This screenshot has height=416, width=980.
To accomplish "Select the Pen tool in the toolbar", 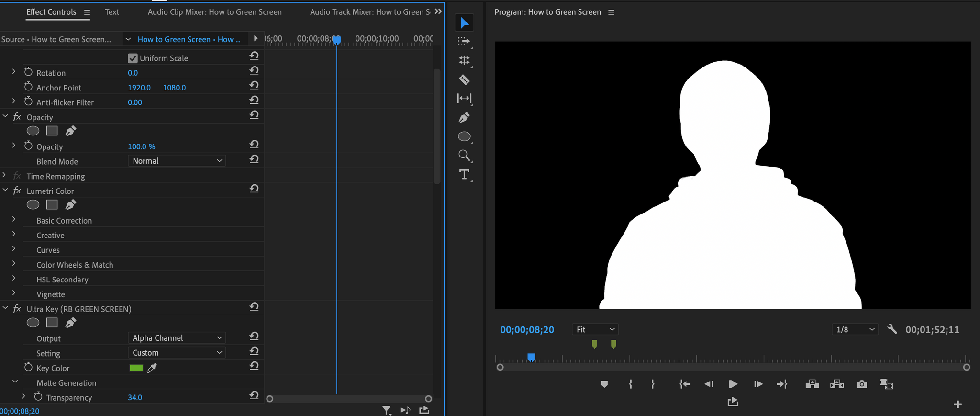I will pos(464,117).
